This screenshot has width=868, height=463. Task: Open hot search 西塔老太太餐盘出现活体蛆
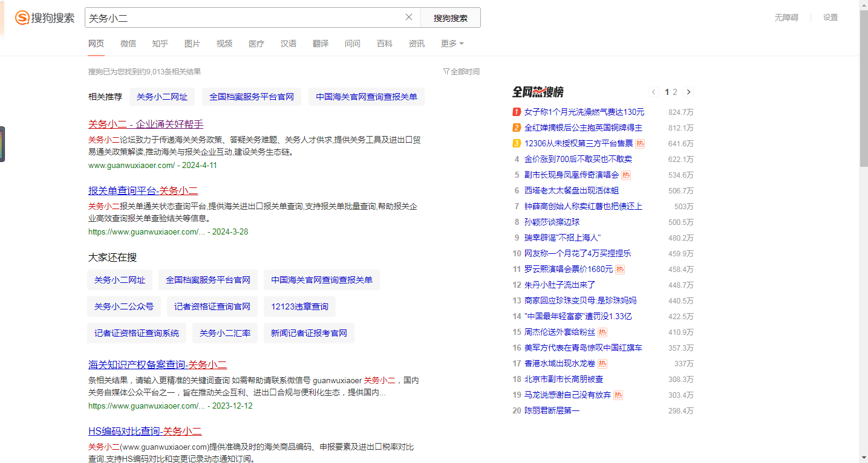[572, 190]
